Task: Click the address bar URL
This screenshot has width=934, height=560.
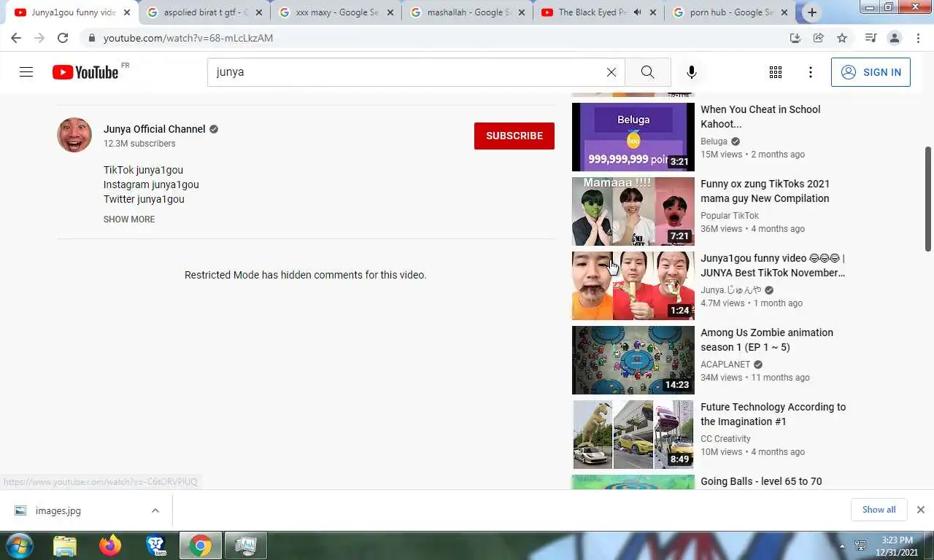Action: (188, 38)
